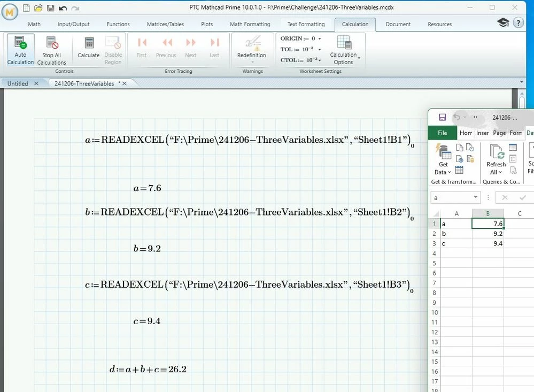Create a new worksheet from quick access toolbar

pos(26,8)
